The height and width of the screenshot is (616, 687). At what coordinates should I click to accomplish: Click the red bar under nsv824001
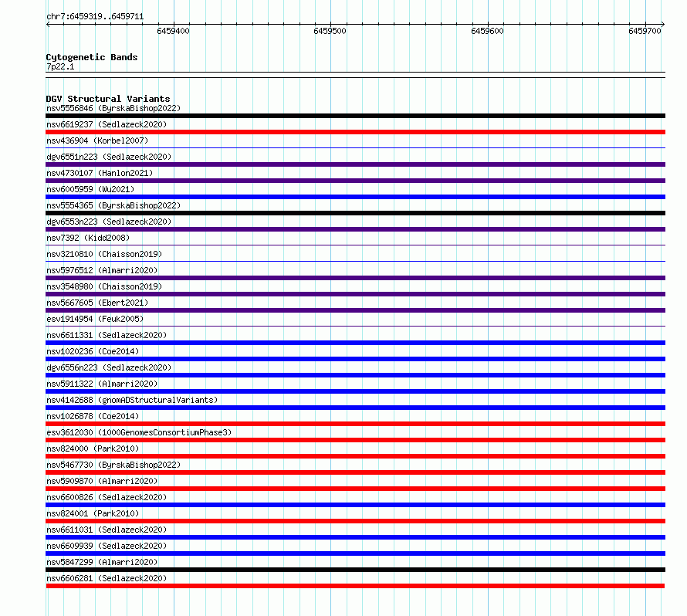[355, 521]
